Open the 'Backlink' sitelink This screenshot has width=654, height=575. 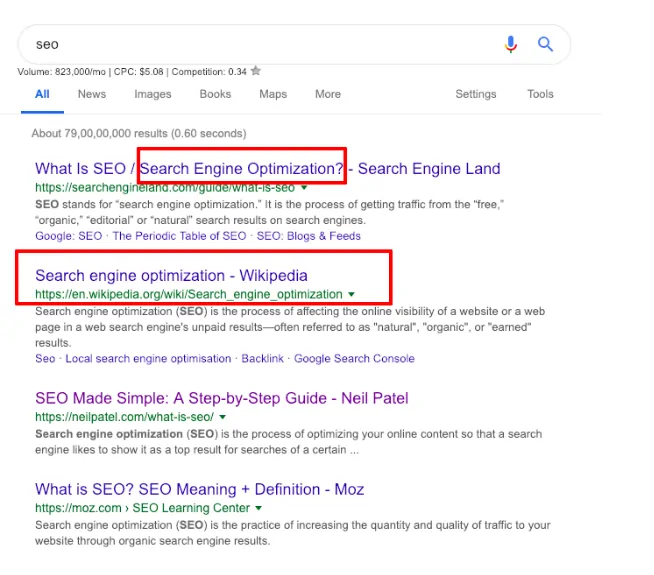pyautogui.click(x=262, y=359)
